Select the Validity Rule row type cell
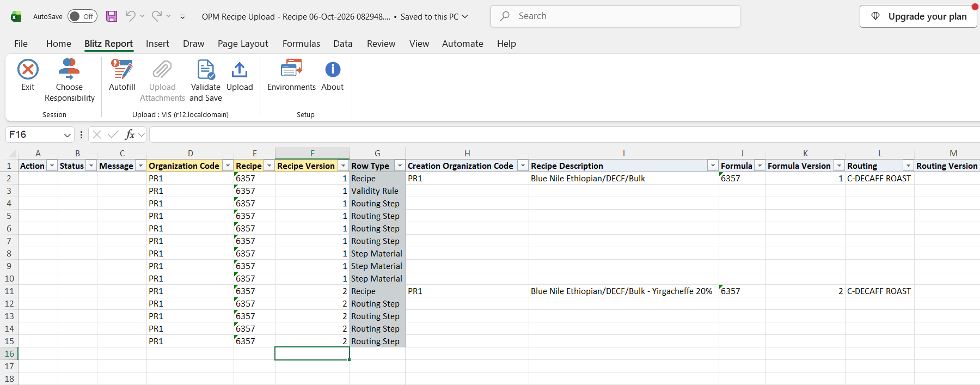 [x=377, y=191]
